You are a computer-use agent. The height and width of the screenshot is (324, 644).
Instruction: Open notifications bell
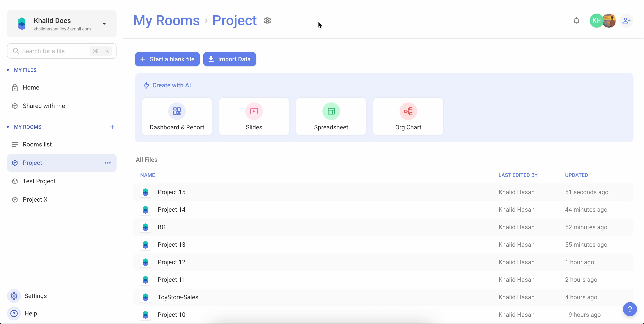click(x=576, y=21)
